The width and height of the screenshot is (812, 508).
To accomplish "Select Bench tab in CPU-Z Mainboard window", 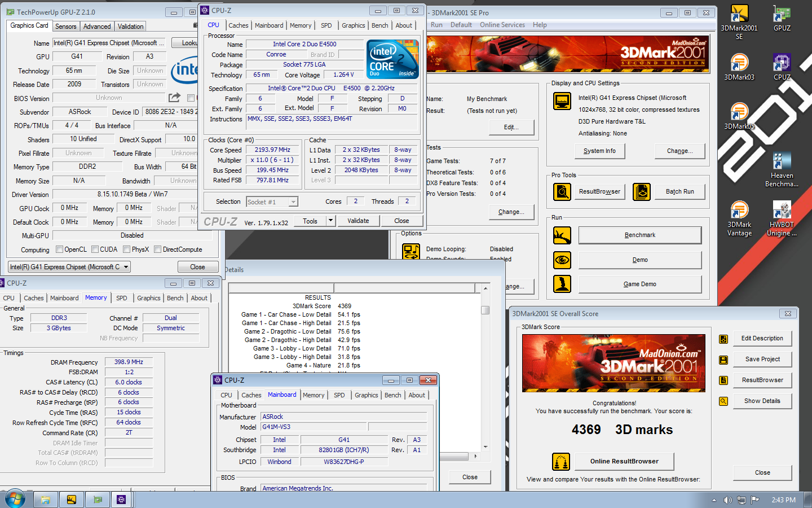I will (x=392, y=395).
